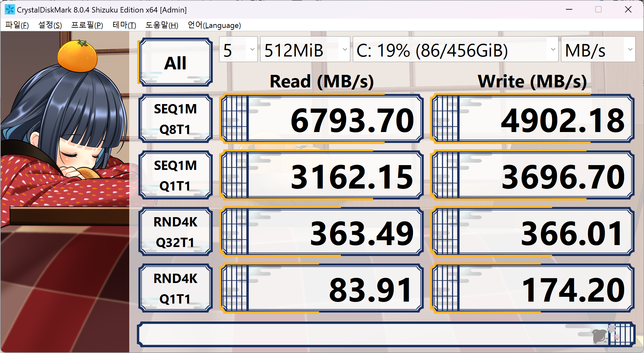The height and width of the screenshot is (353, 644).
Task: Open the 설정(S) settings menu
Action: 50,25
